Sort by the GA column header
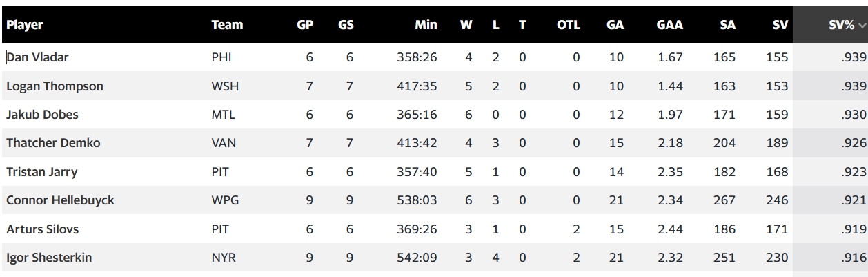The width and height of the screenshot is (868, 277). pos(615,25)
